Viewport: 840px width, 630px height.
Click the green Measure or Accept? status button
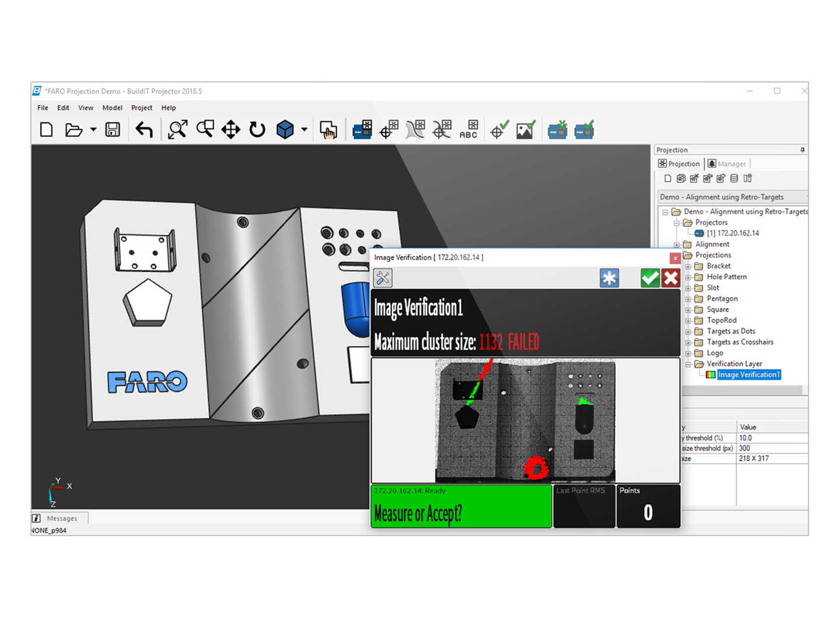[x=461, y=506]
